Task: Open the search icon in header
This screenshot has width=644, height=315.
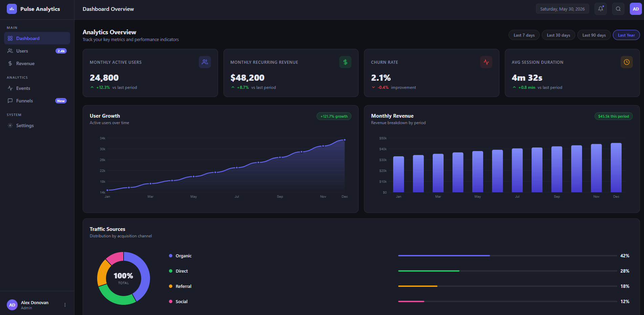Action: click(618, 9)
